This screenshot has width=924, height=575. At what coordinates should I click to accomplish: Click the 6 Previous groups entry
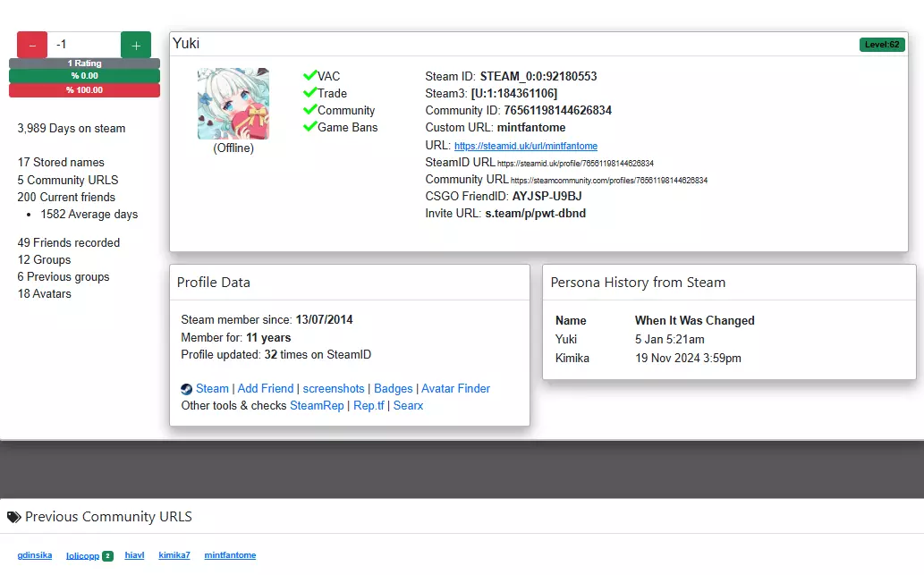click(63, 277)
